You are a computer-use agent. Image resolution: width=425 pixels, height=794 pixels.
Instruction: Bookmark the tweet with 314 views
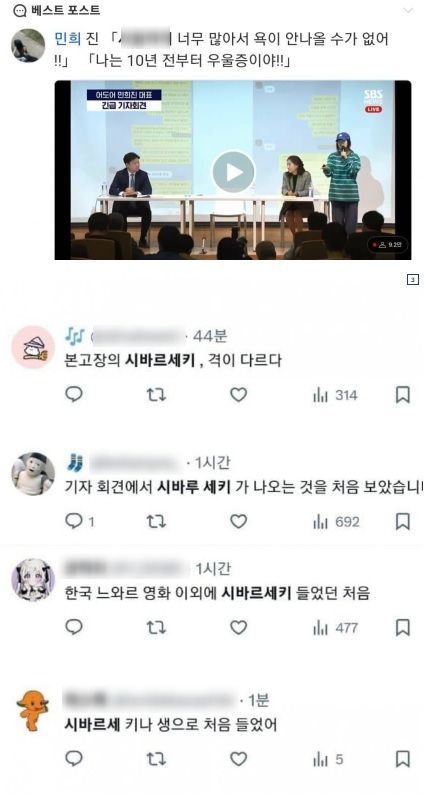coord(402,394)
